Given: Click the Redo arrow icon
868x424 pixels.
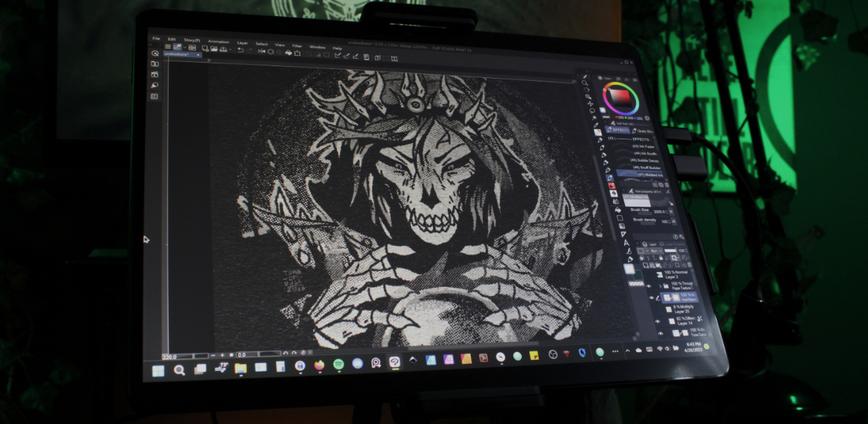Looking at the screenshot, I should pyautogui.click(x=249, y=51).
